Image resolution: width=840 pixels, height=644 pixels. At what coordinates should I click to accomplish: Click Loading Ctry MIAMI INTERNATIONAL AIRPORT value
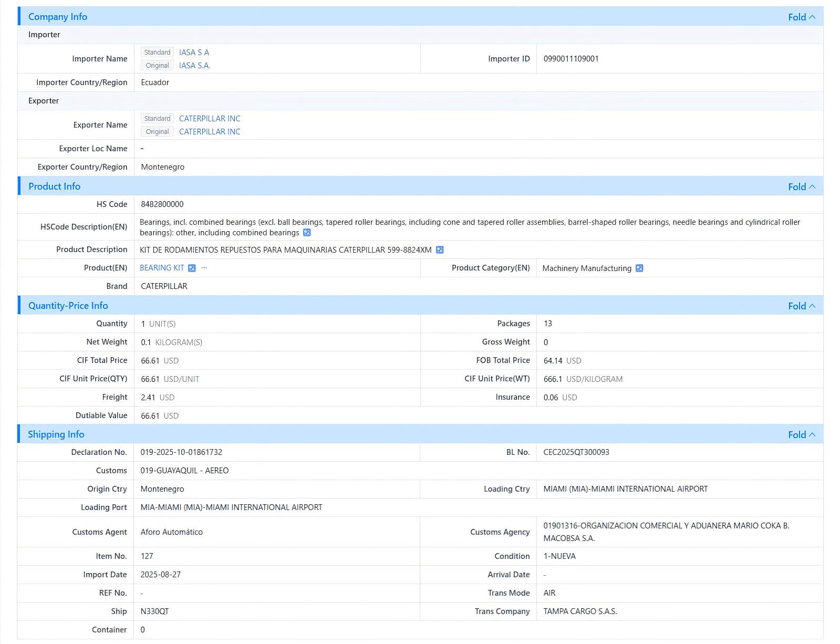click(626, 489)
